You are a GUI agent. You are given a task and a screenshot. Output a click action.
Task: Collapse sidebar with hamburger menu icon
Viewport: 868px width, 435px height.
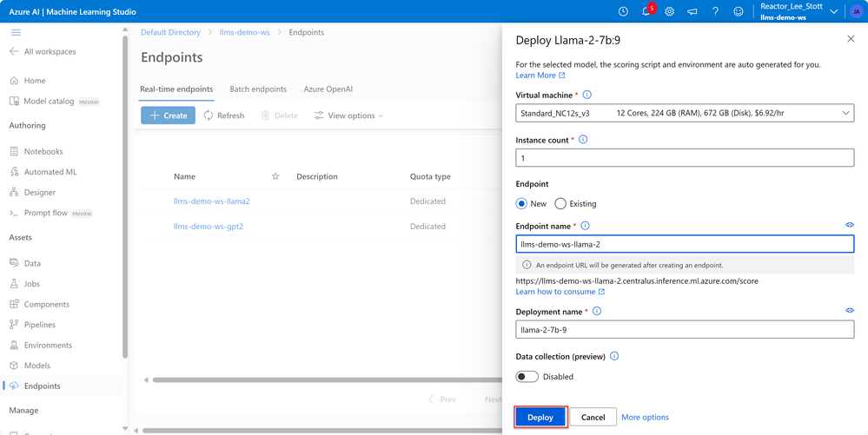coord(16,33)
